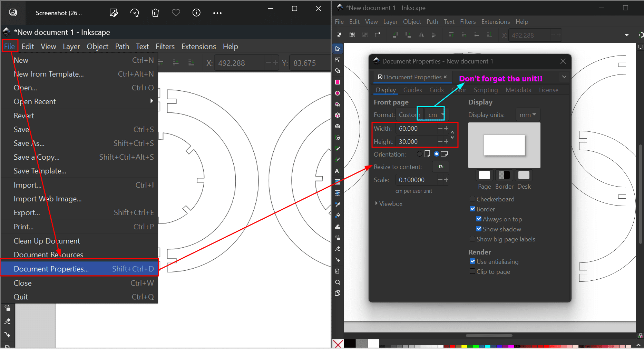Close the Document Properties dialog tab
The width and height of the screenshot is (644, 349).
click(x=445, y=77)
